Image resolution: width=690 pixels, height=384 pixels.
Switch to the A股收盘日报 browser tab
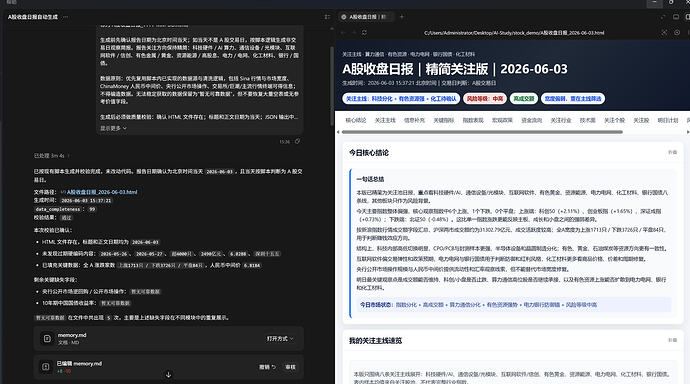point(367,17)
